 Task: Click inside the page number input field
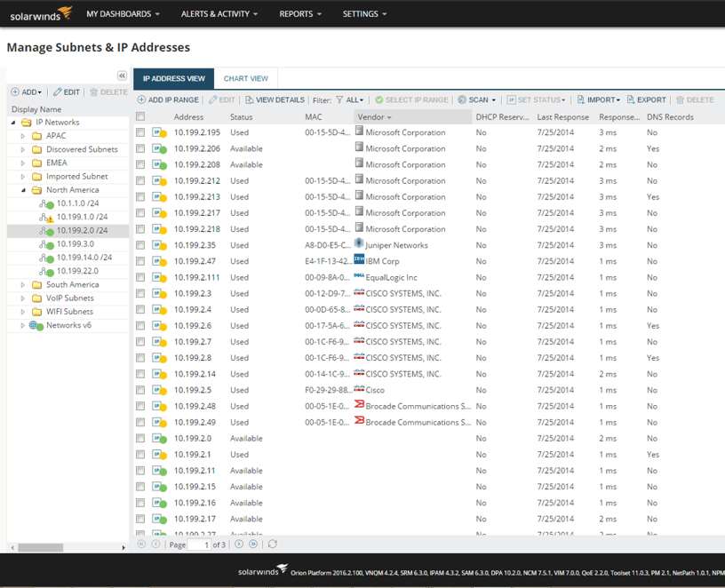(200, 544)
